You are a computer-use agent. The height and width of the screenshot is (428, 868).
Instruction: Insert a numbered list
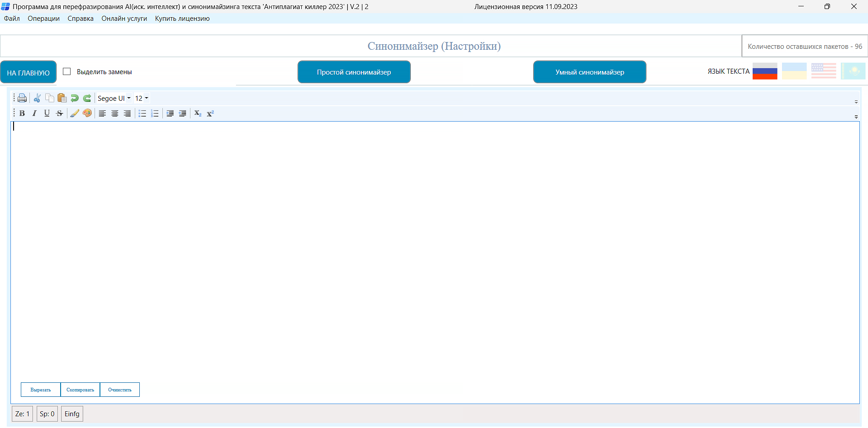[155, 113]
